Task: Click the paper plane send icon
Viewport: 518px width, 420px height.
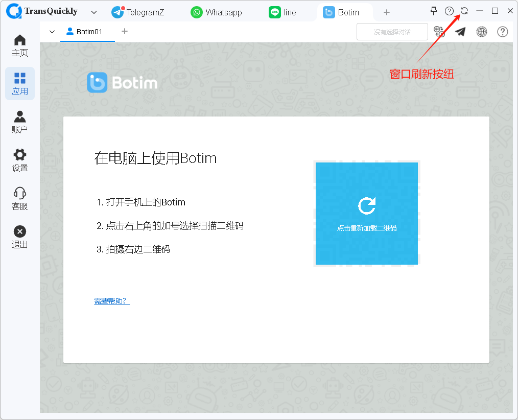Action: click(460, 32)
